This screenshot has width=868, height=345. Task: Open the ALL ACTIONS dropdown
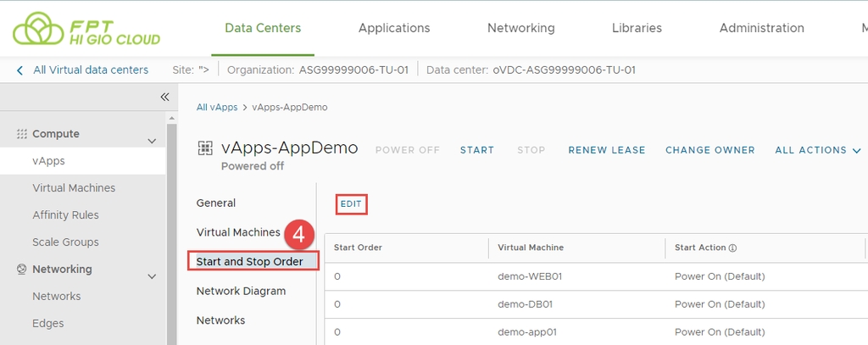[817, 150]
